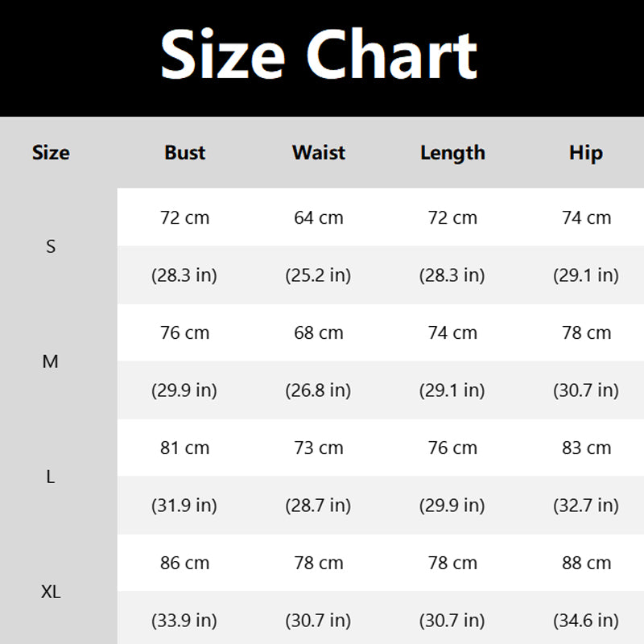Select the (31.9 in) bust value

pyautogui.click(x=184, y=506)
